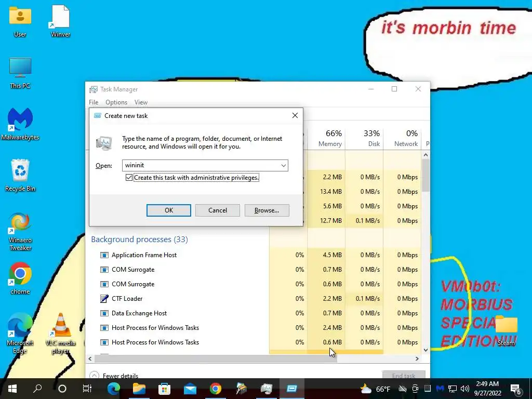Image resolution: width=532 pixels, height=399 pixels.
Task: Select the This PC desktop icon
Action: [x=20, y=73]
